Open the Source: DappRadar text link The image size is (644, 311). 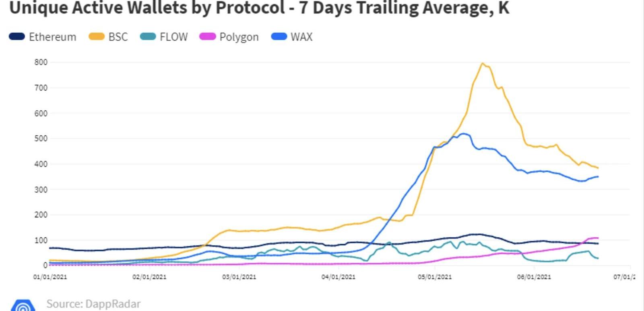point(93,304)
